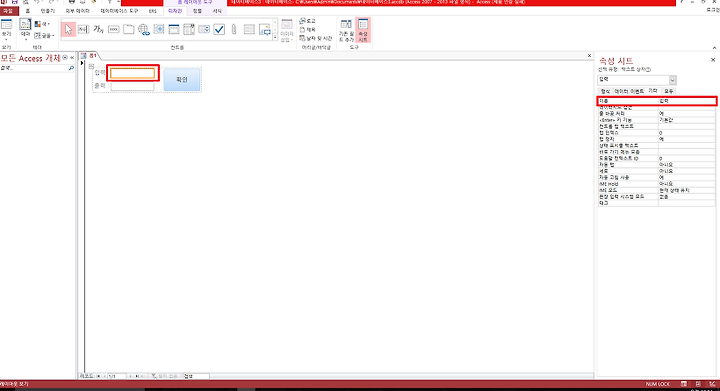720x391 pixels.
Task: Switch to the Create ribbon tab
Action: coord(47,11)
